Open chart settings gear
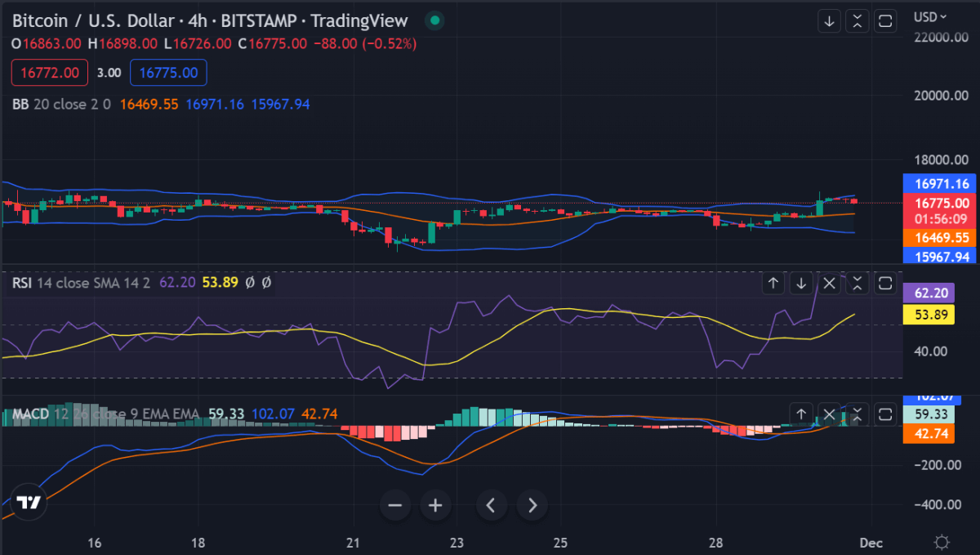 (942, 543)
